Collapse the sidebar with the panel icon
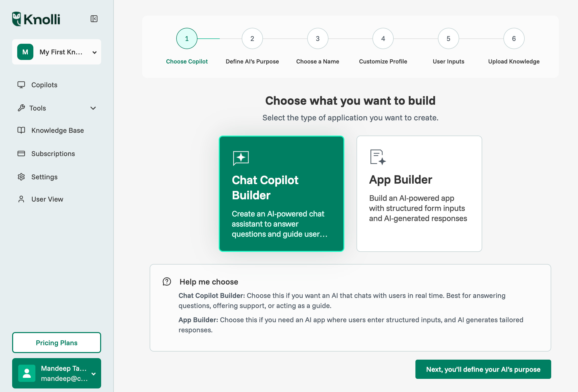This screenshot has width=578, height=392. [x=94, y=19]
